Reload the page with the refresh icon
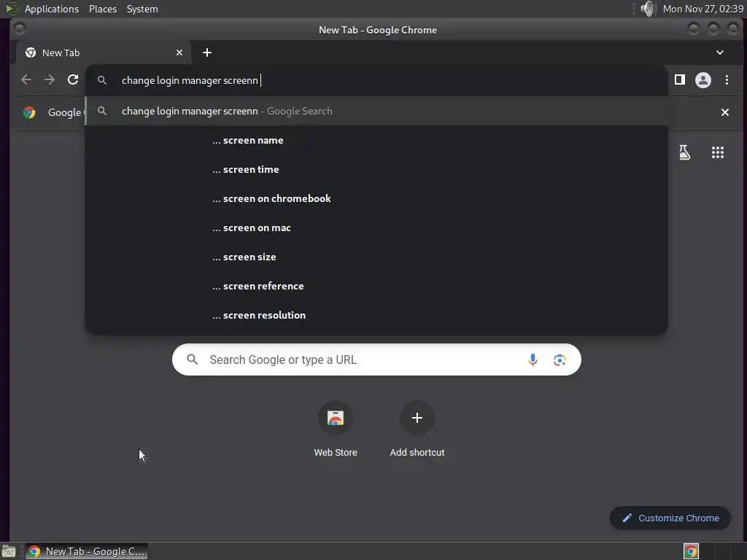 (73, 79)
